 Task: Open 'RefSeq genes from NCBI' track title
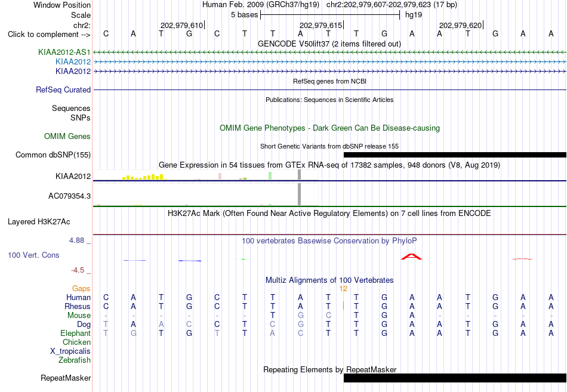pos(330,81)
